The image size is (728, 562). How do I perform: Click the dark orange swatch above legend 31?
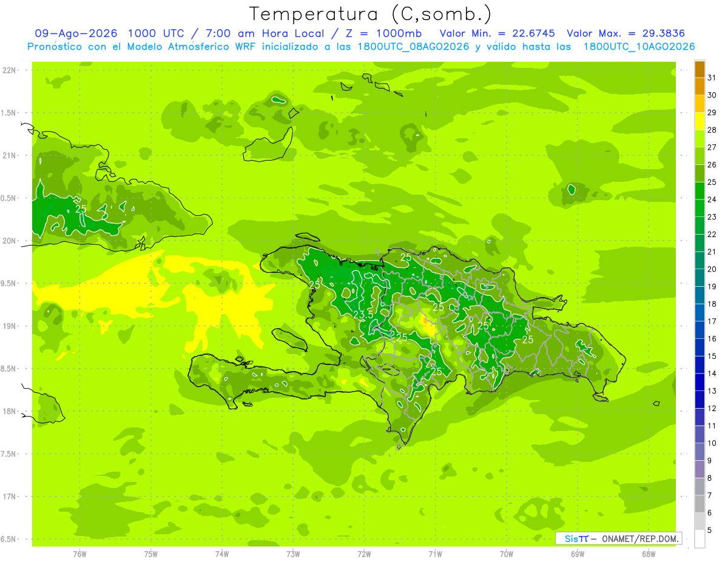699,70
